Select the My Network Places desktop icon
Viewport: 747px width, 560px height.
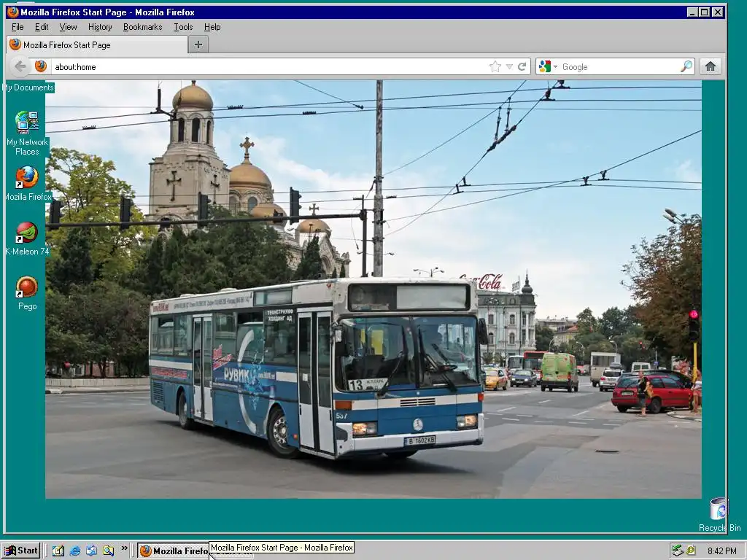click(x=27, y=133)
